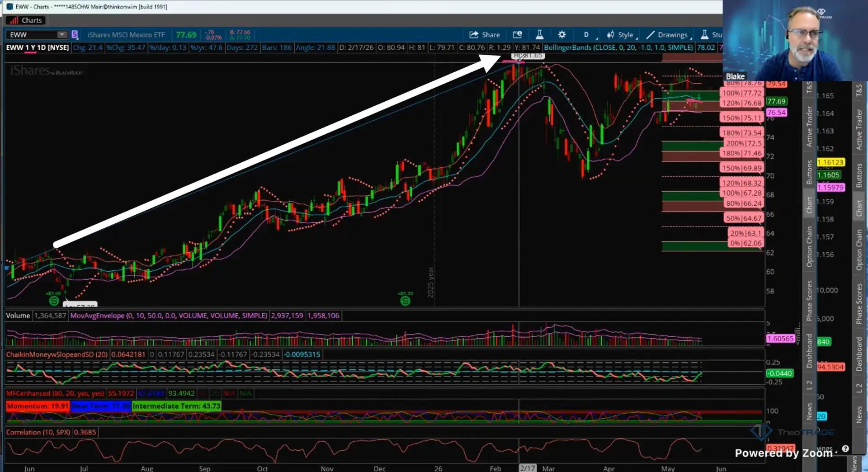Expand the EWW symbol dropdown arrow
The height and width of the screenshot is (472, 868).
point(62,35)
